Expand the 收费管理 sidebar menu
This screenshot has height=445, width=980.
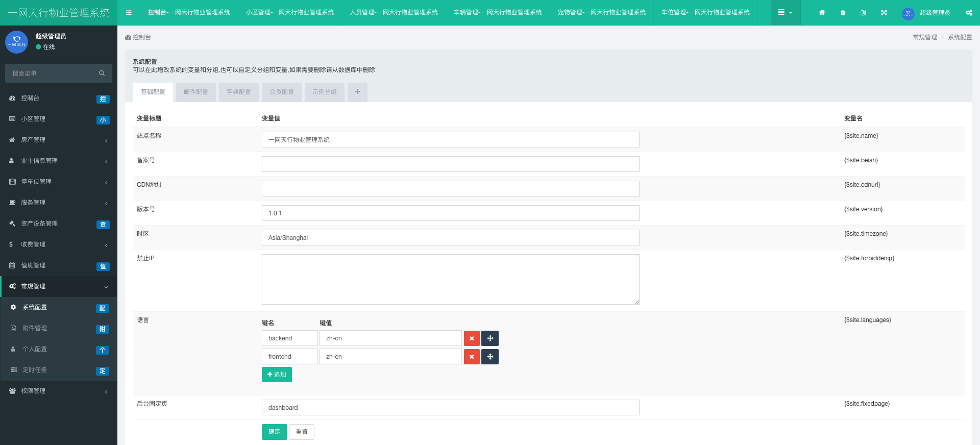59,244
